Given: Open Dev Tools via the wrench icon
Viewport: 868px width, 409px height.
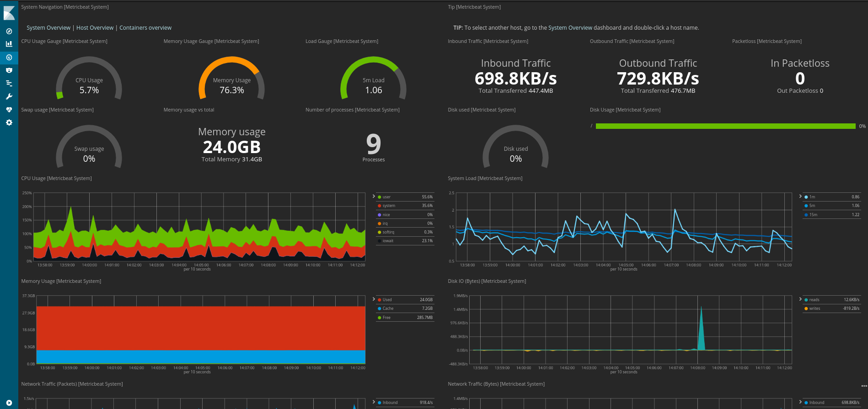Looking at the screenshot, I should click(9, 96).
